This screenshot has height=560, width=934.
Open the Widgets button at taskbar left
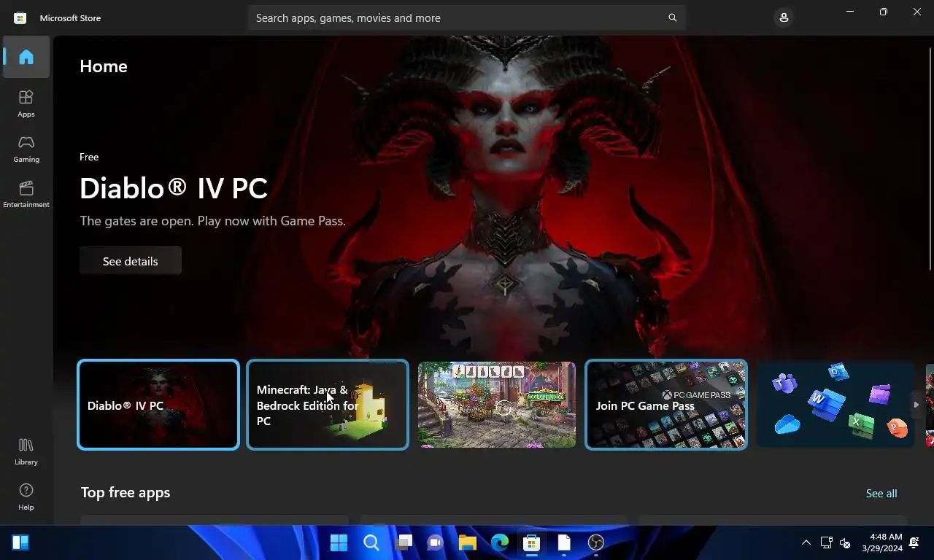click(20, 542)
